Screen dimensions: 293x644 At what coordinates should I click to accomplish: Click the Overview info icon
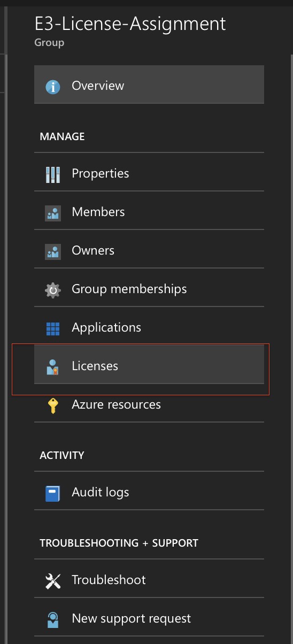click(52, 86)
